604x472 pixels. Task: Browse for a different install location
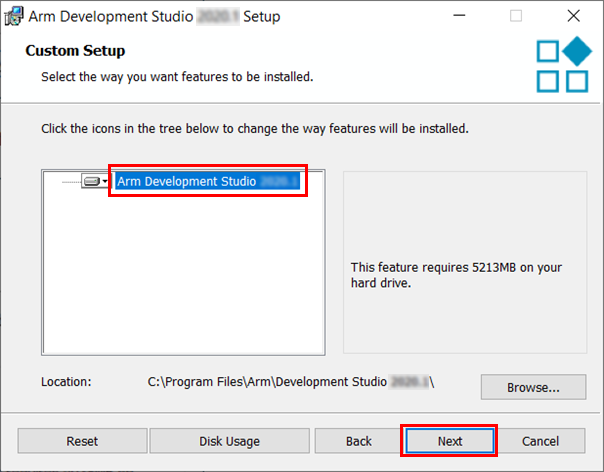[x=533, y=387]
